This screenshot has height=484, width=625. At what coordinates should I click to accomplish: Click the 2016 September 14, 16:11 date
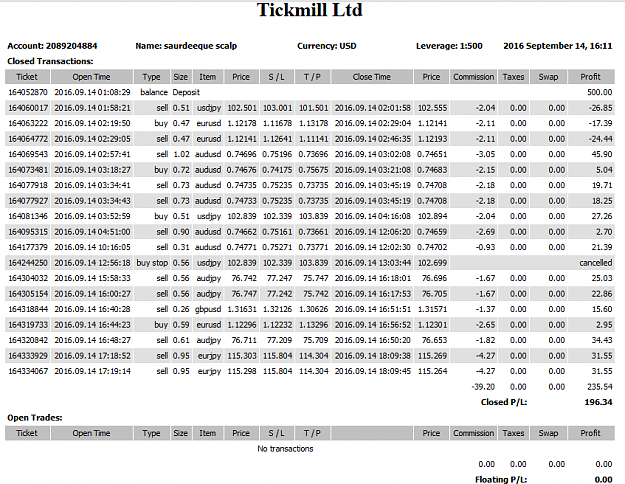pos(558,46)
